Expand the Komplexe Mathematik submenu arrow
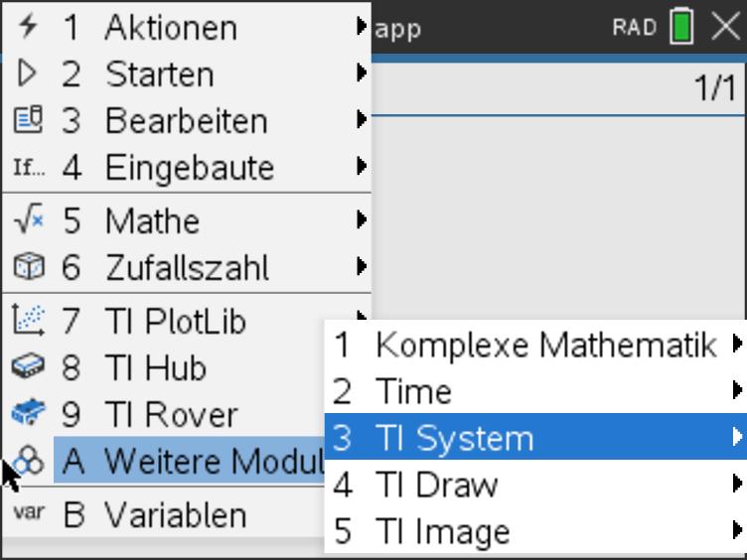The width and height of the screenshot is (747, 560). 736,345
